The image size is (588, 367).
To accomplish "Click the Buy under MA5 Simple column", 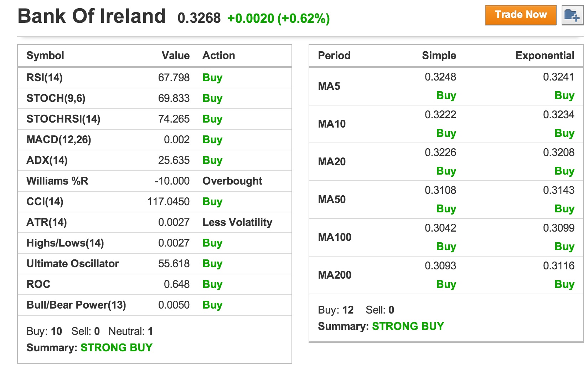I will 446,95.
